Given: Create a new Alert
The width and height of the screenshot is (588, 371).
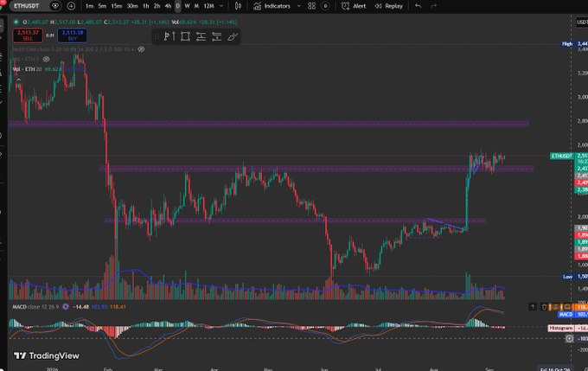Looking at the screenshot, I should coord(354,6).
